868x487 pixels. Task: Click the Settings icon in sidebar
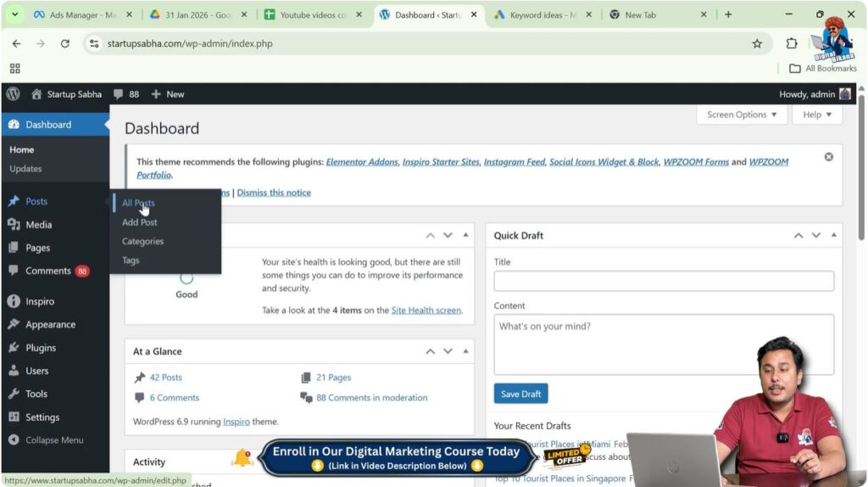(x=14, y=417)
